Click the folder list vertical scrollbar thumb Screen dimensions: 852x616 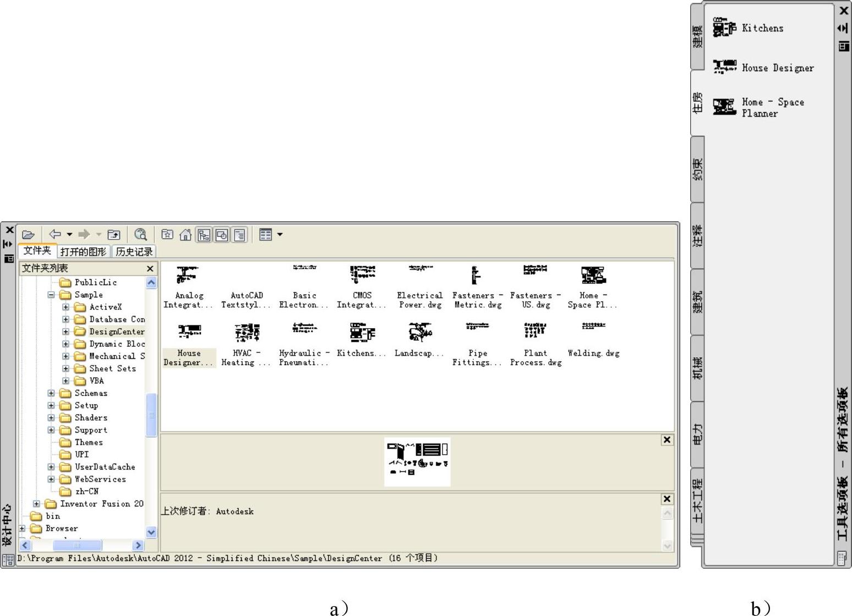(x=151, y=415)
